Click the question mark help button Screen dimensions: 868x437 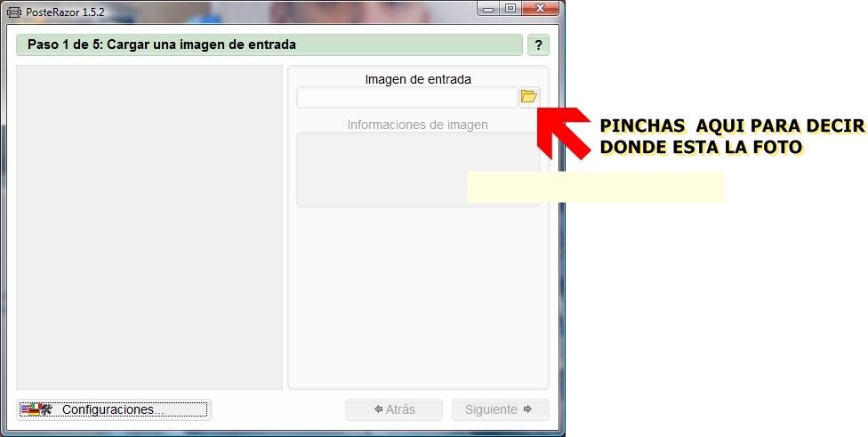538,45
